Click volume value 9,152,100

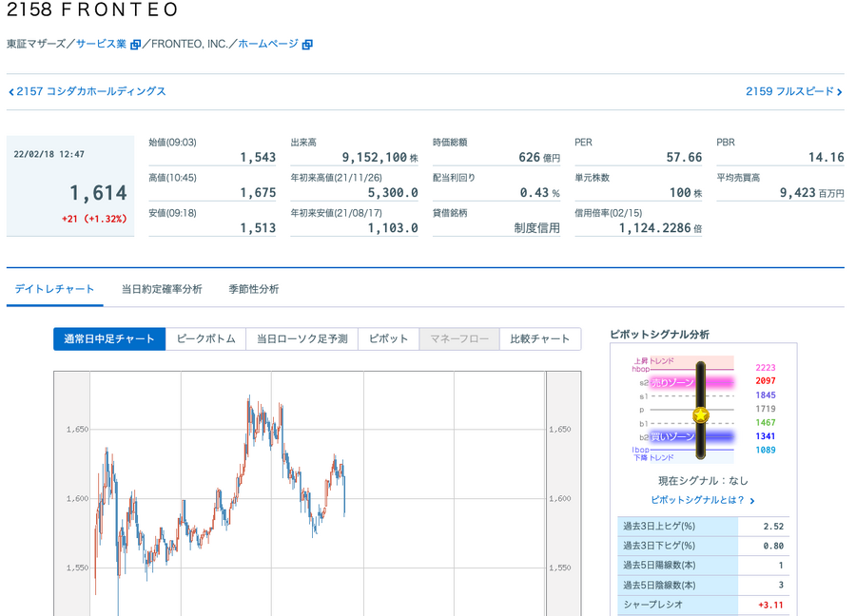click(375, 158)
